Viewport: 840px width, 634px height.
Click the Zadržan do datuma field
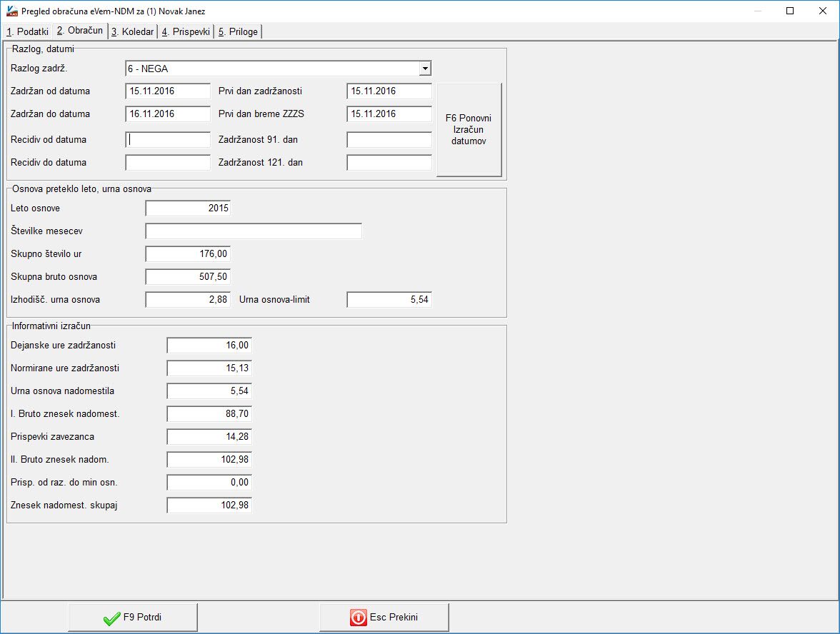[x=168, y=114]
